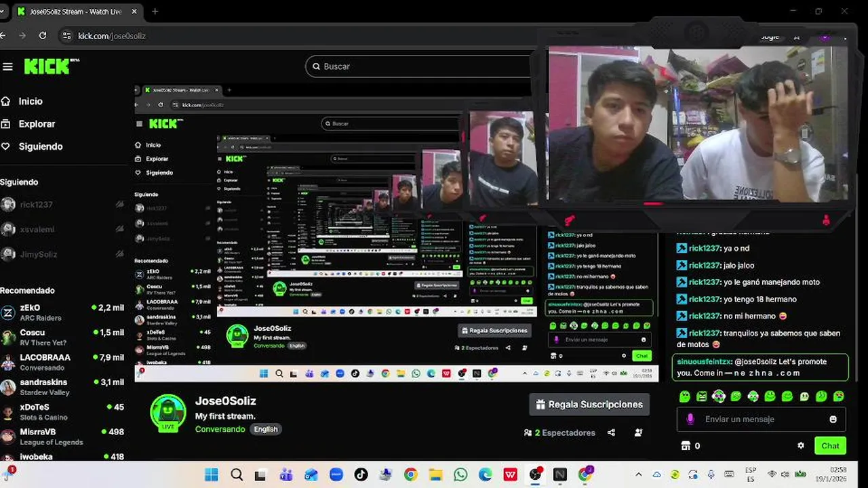Open the chat shop points icon
The image size is (868, 488).
(x=686, y=445)
